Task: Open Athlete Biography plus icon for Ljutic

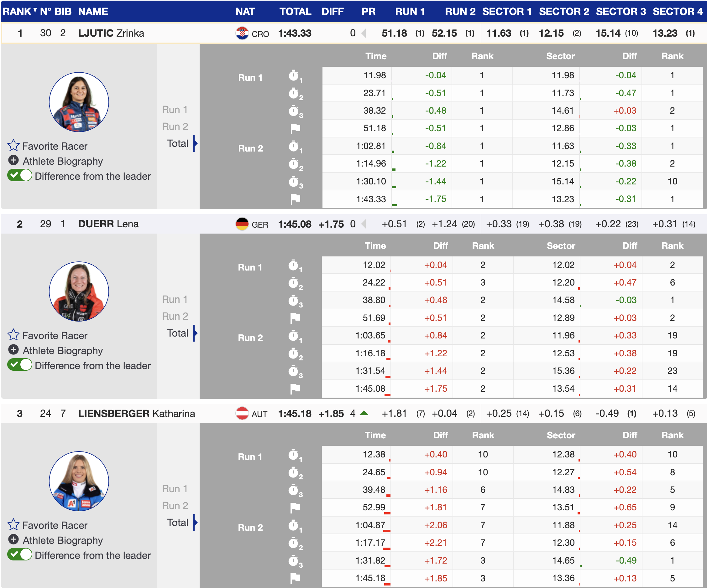Action: [x=13, y=160]
